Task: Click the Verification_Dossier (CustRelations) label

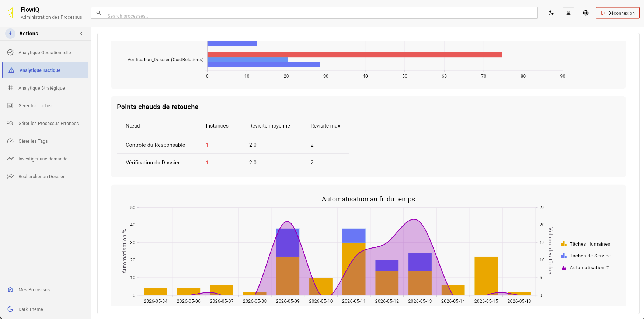Action: coord(166,60)
